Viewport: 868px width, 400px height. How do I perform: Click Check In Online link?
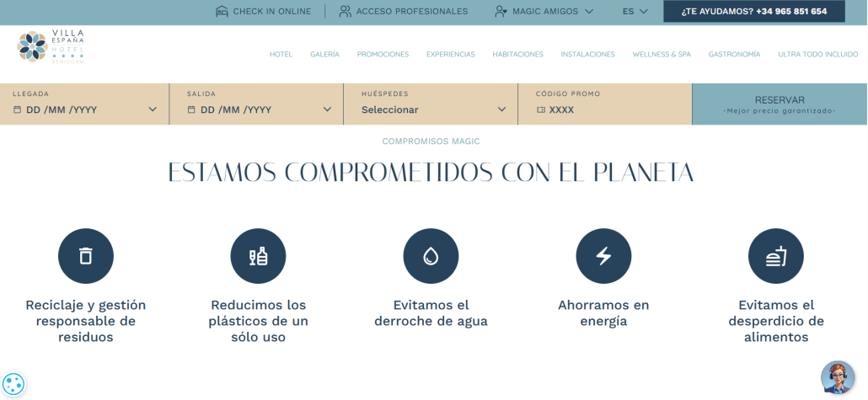coord(263,12)
